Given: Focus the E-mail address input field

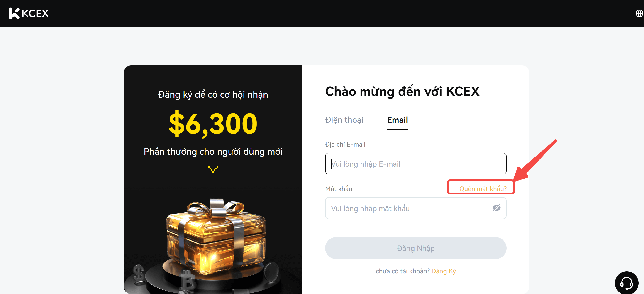Looking at the screenshot, I should [415, 164].
